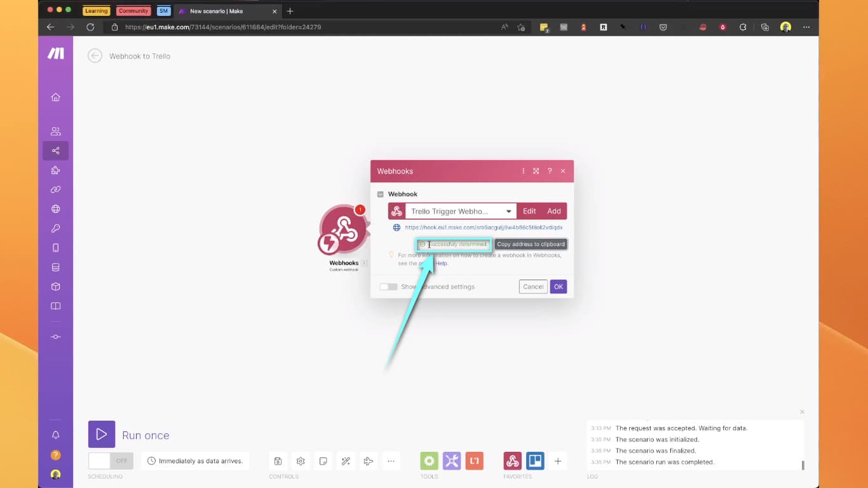Click the Run once play button

click(x=102, y=435)
